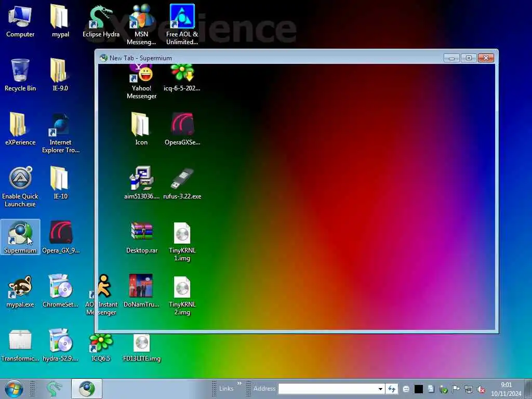Select the Supermium desktop shortcut
532x399 pixels.
pyautogui.click(x=20, y=237)
